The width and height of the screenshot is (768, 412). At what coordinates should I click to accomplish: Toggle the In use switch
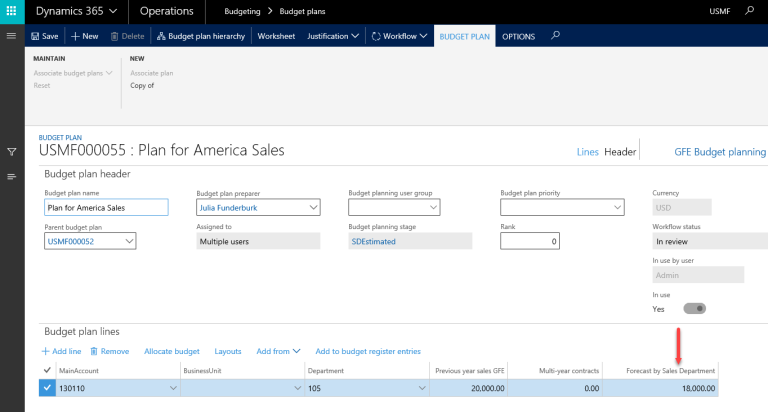692,309
